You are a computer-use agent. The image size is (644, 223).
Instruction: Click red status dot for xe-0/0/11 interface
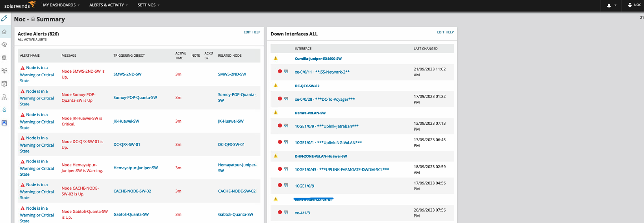pos(280,72)
